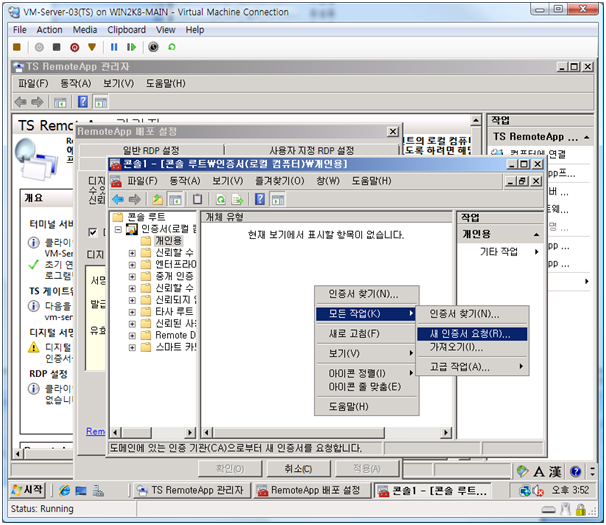Open Help icon in 콘솔1 toolbar
Viewport: 606px width, 525px height.
coord(260,199)
